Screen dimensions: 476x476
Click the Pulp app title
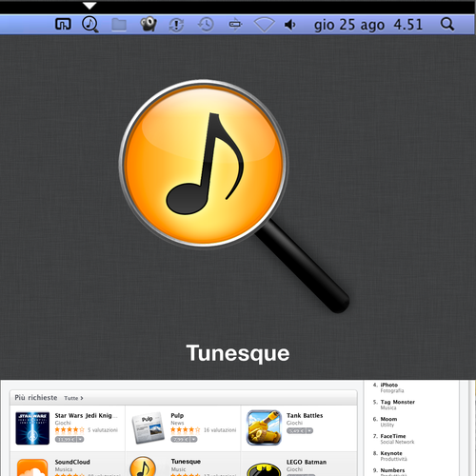(x=177, y=415)
